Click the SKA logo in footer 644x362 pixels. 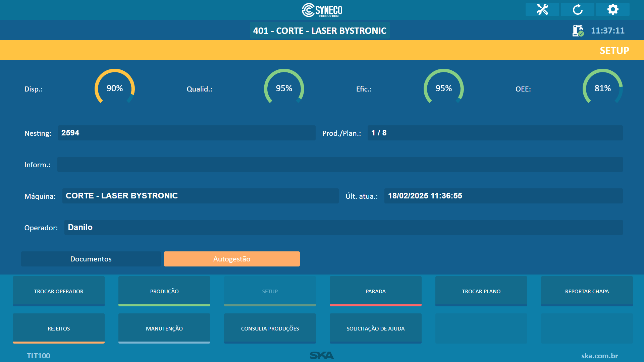point(322,355)
